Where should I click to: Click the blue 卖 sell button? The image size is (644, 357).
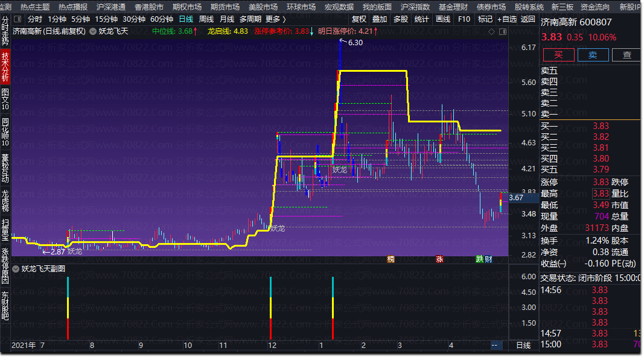click(593, 55)
